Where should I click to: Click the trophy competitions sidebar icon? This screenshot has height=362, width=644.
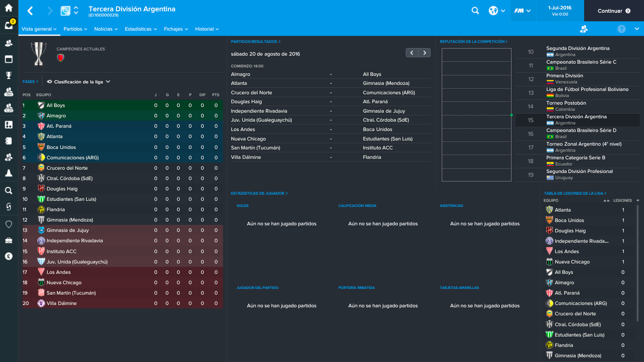pos(8,75)
